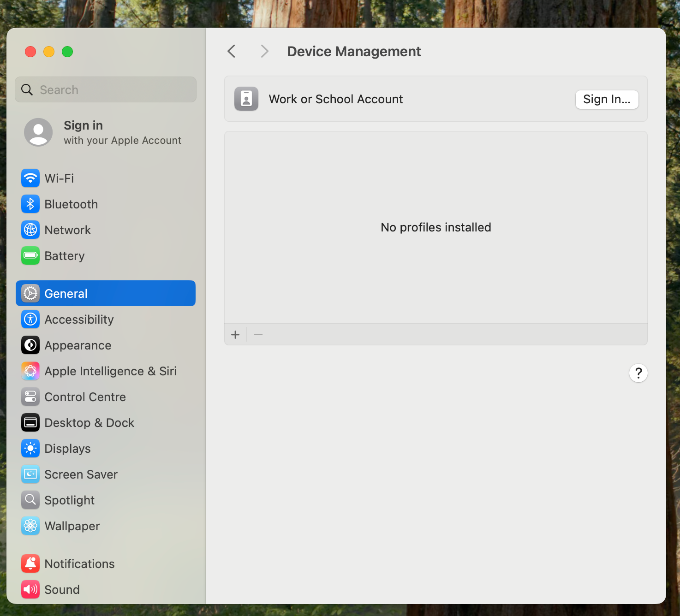Go back with the left chevron

[x=232, y=51]
